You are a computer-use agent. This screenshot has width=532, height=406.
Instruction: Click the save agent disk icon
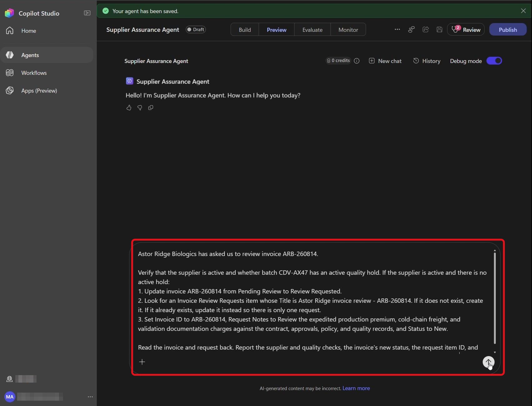pos(439,29)
